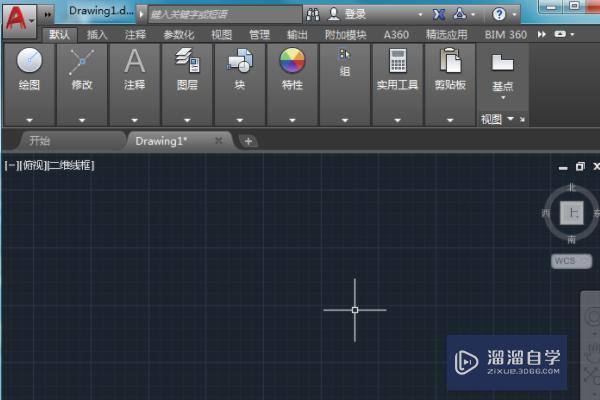Switch to the A360 ribbon tab
This screenshot has height=400, width=600.
(x=396, y=35)
